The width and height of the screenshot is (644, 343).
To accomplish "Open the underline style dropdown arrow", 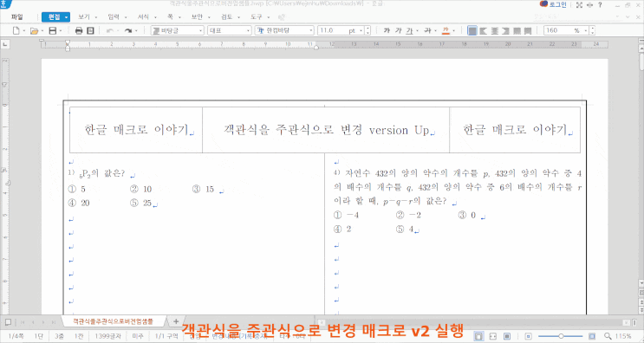I will [x=417, y=31].
